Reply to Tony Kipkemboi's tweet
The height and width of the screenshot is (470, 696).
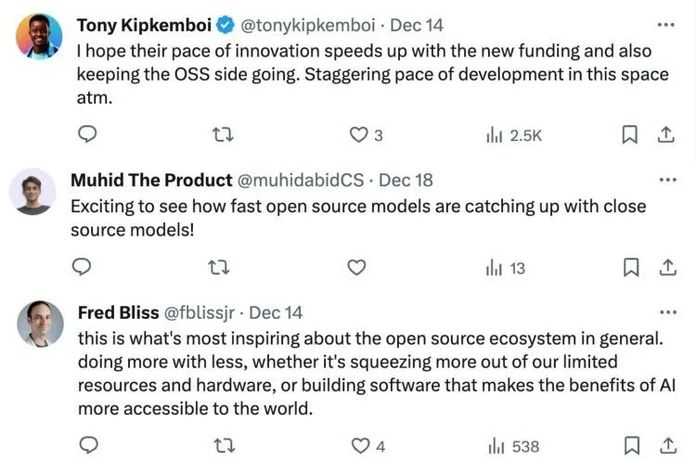[x=87, y=134]
